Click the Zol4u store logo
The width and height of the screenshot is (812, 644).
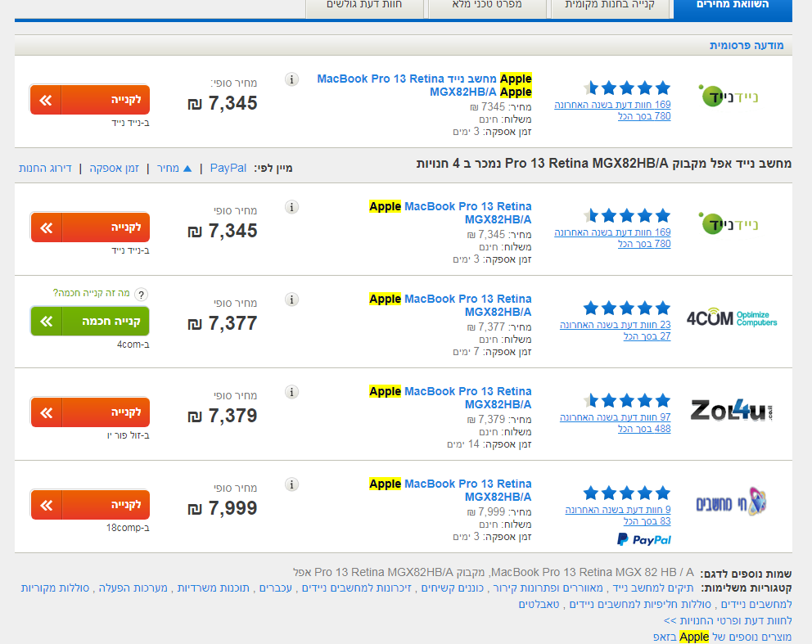click(x=731, y=411)
